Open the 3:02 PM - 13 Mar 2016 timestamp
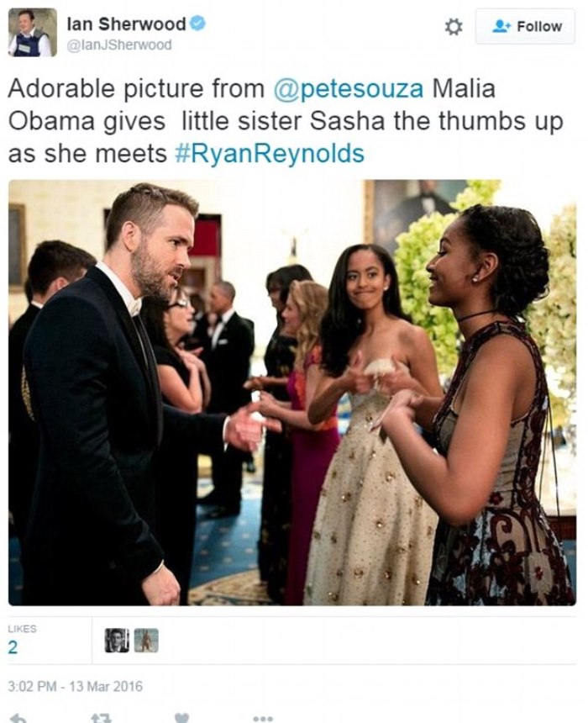This screenshot has height=723, width=588. (75, 686)
